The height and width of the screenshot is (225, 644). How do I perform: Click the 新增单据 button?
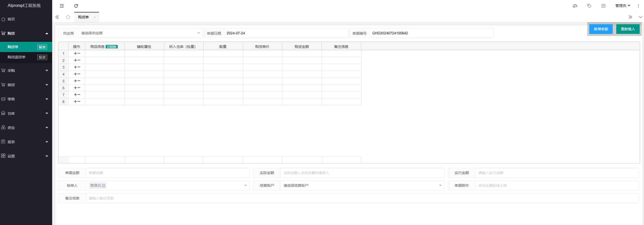601,29
